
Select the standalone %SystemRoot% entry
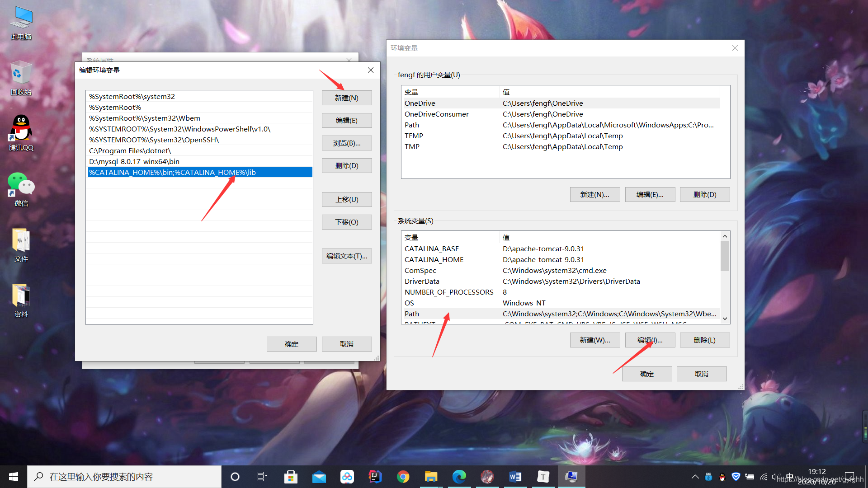click(x=199, y=108)
